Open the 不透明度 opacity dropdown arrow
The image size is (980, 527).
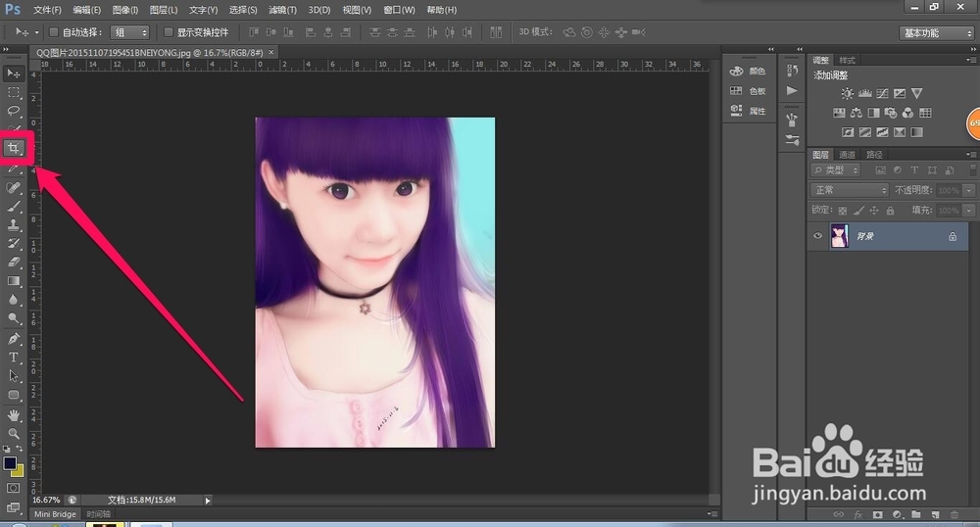pos(969,190)
